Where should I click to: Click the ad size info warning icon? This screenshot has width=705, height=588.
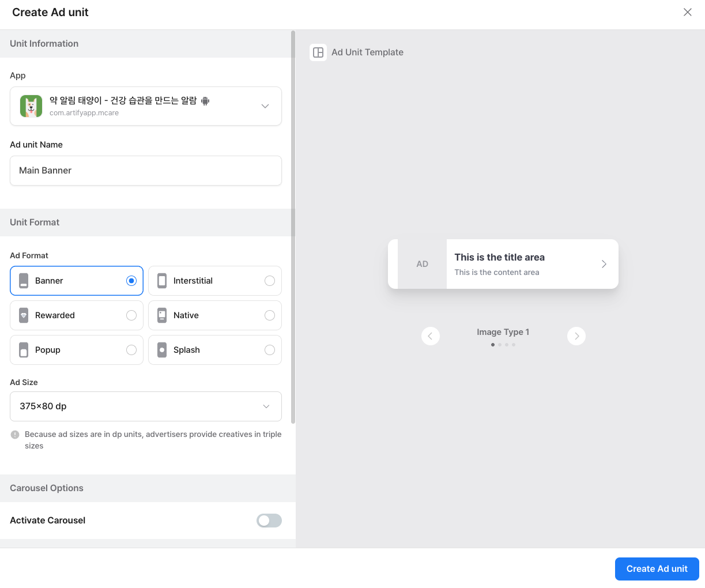(15, 435)
